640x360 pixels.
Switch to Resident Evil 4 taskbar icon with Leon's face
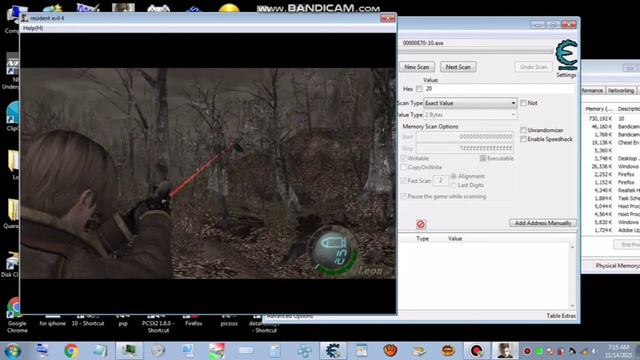[x=504, y=351]
